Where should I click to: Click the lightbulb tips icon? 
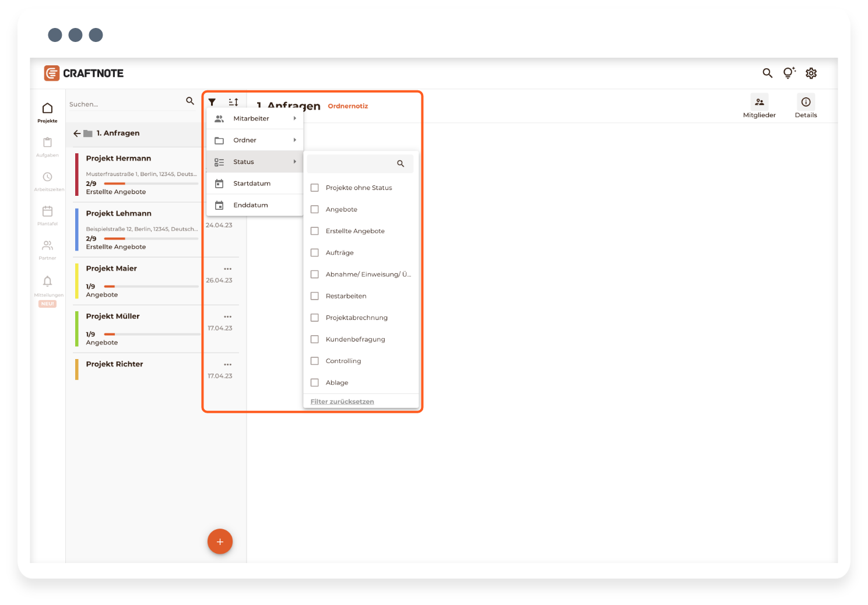[x=789, y=73]
